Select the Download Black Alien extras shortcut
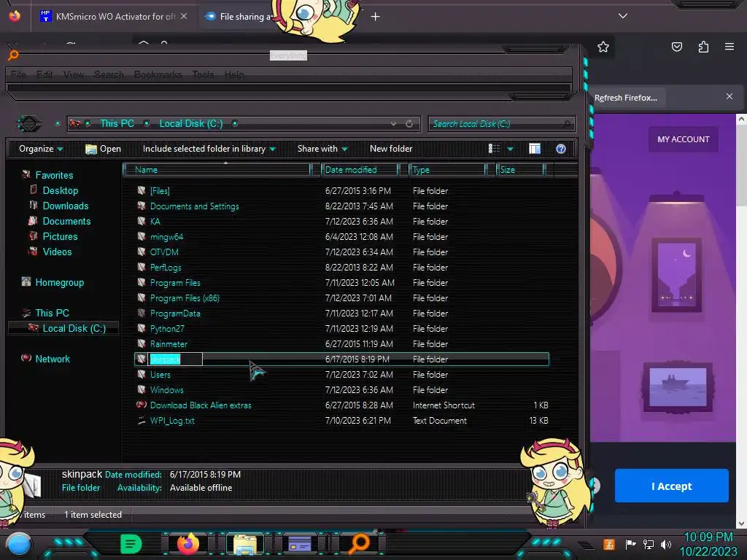This screenshot has height=560, width=747. [x=341, y=405]
